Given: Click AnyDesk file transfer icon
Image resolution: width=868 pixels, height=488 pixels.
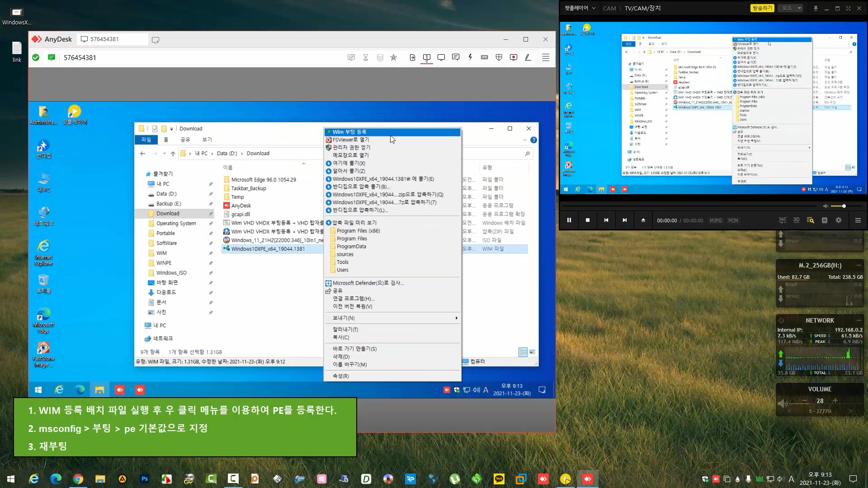Looking at the screenshot, I should [412, 57].
